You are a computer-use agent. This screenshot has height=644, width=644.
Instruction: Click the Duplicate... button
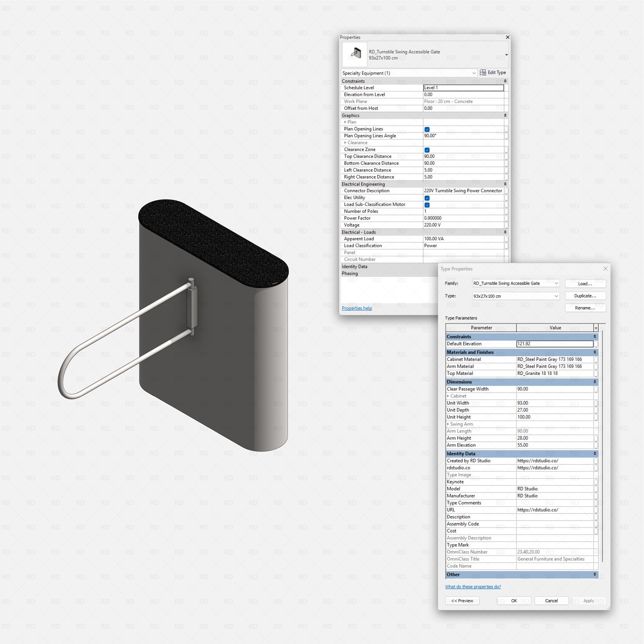click(x=585, y=296)
